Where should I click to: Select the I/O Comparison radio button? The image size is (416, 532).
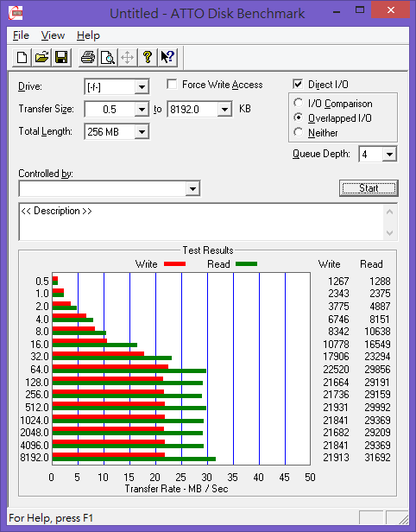(x=299, y=103)
